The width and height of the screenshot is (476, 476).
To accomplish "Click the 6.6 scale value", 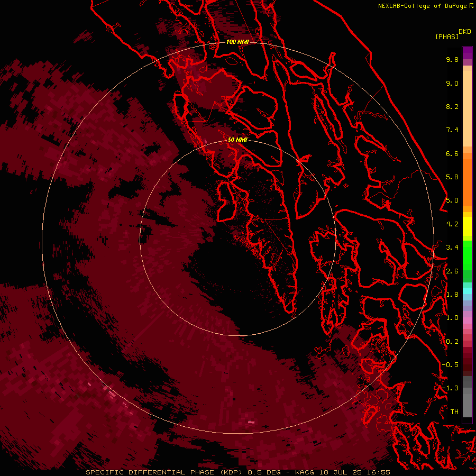I will [x=452, y=153].
